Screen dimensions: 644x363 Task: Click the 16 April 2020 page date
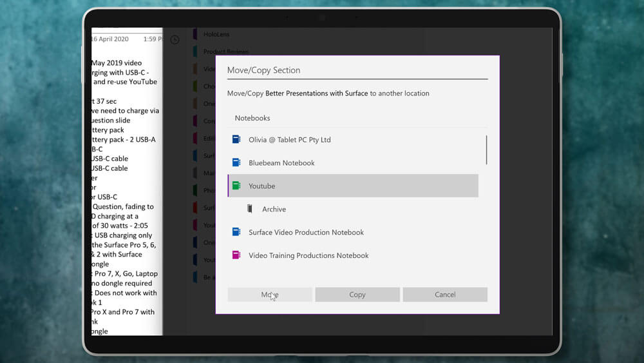(x=110, y=39)
